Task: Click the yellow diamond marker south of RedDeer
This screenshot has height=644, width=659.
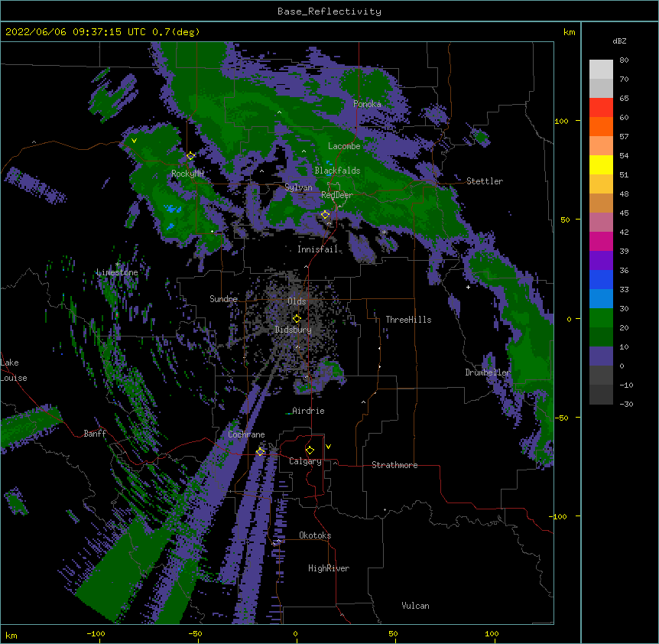Action: (325, 215)
